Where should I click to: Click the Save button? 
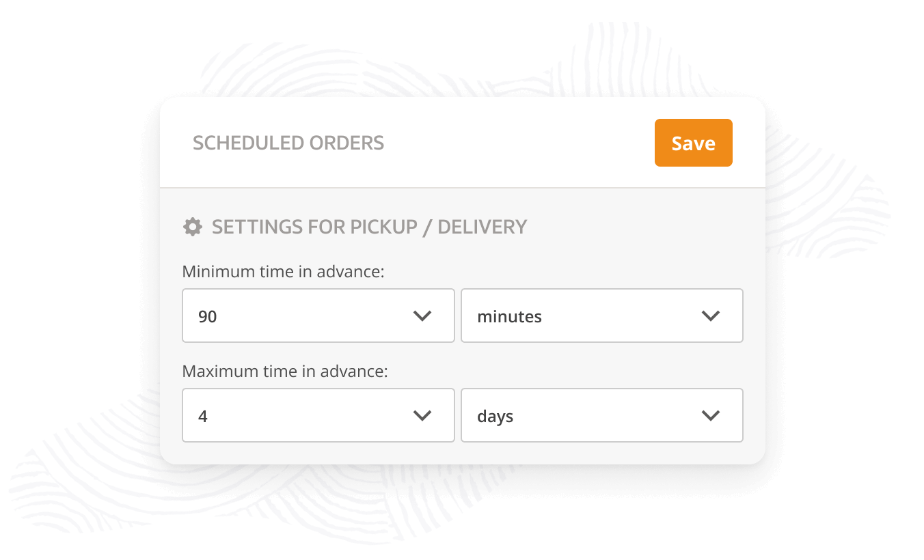(x=693, y=143)
